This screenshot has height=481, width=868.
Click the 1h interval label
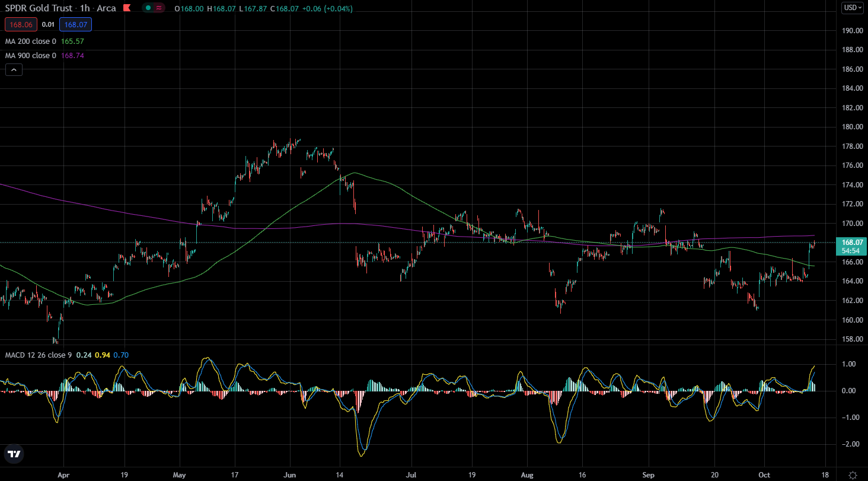click(x=85, y=8)
